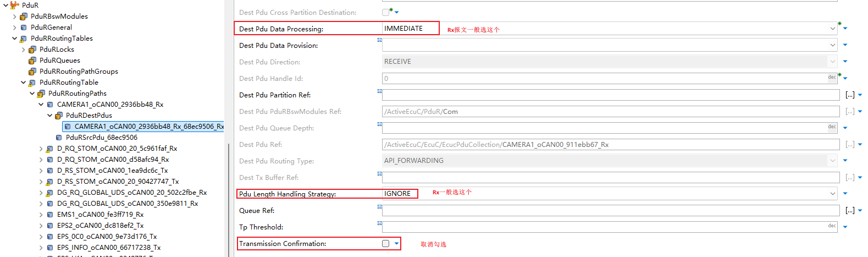Browse reference for Dest Tx Buffer Ref
This screenshot has height=257, width=868.
pos(850,178)
